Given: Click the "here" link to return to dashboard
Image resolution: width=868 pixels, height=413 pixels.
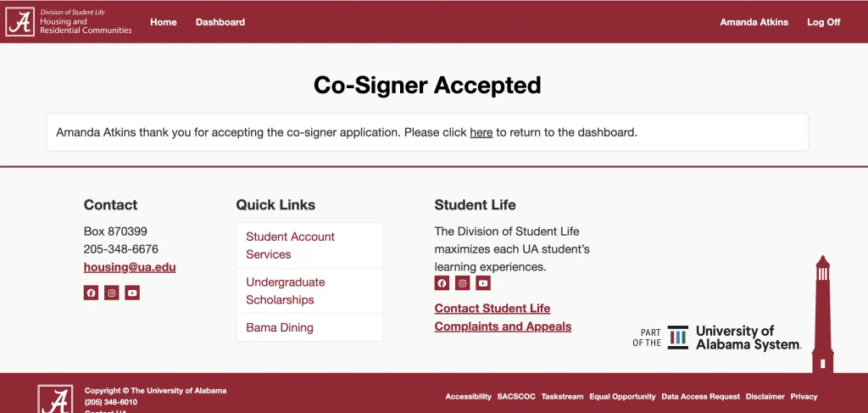Looking at the screenshot, I should (x=481, y=132).
